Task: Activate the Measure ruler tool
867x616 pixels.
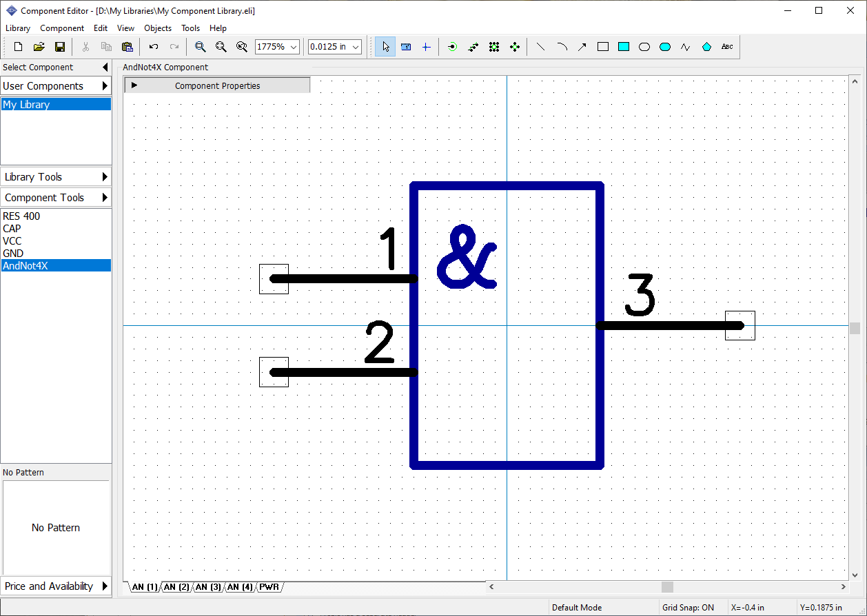Action: pos(406,47)
